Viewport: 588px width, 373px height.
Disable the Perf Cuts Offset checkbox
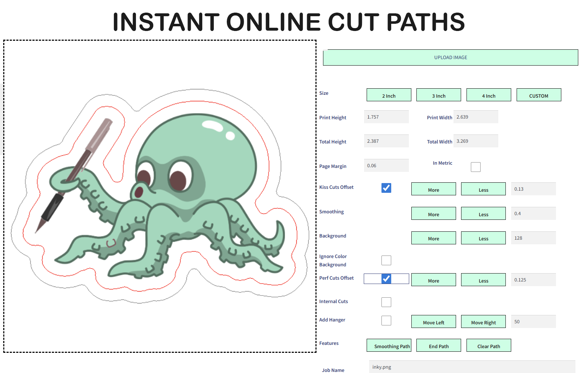coord(386,279)
